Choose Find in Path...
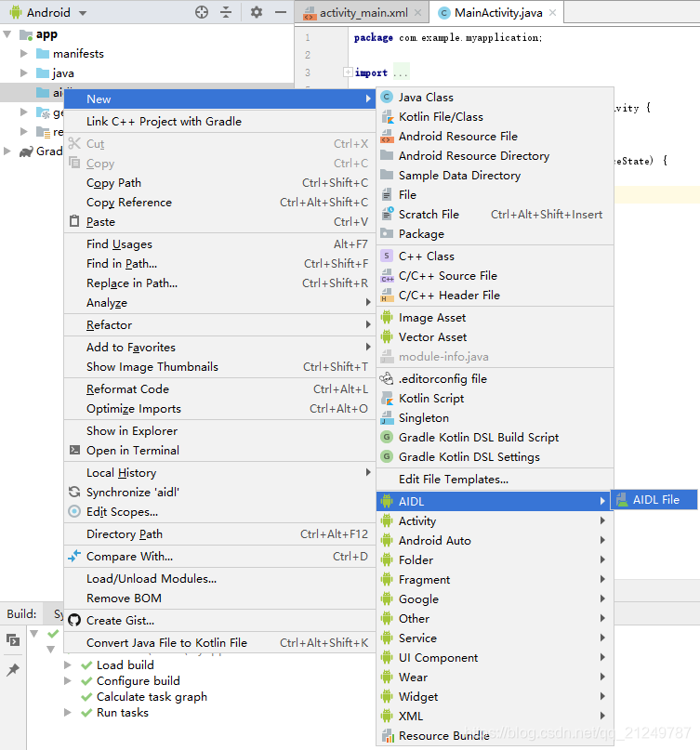This screenshot has height=750, width=700. 219,264
